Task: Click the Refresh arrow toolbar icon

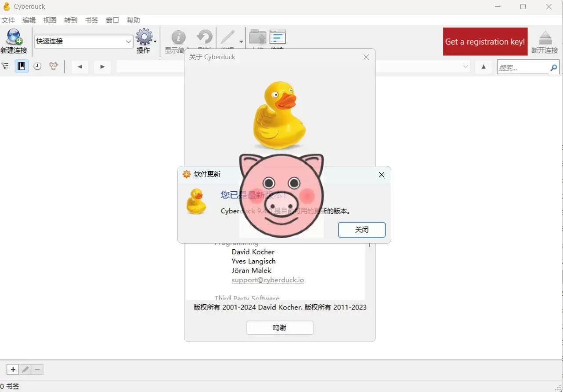Action: point(204,37)
